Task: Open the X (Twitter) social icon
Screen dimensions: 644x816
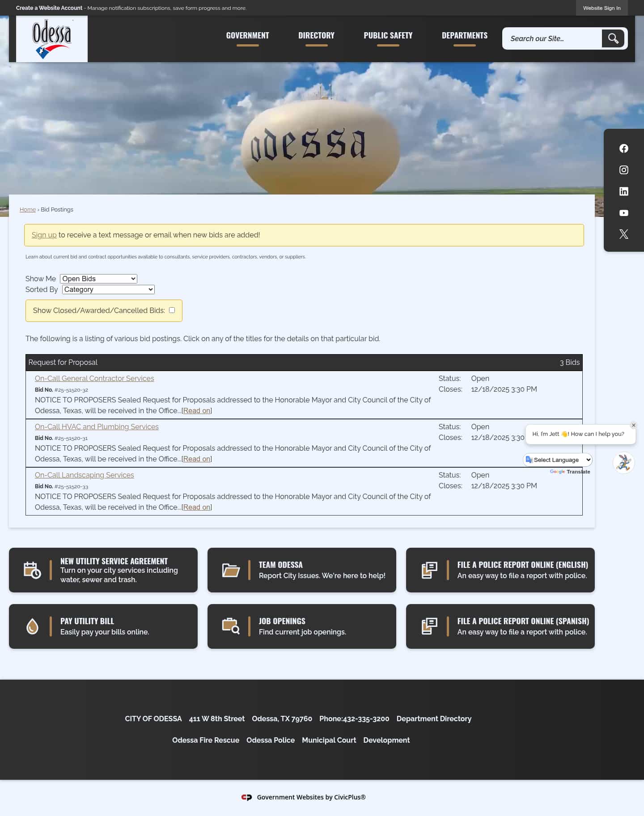Action: pos(623,234)
